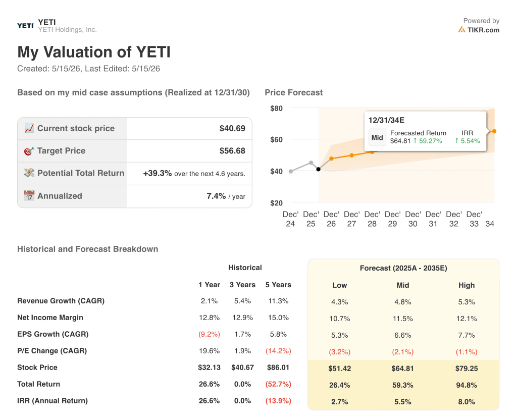The width and height of the screenshot is (517, 420).
Task: Click the money icon beside Potential Total Return
Action: (29, 173)
